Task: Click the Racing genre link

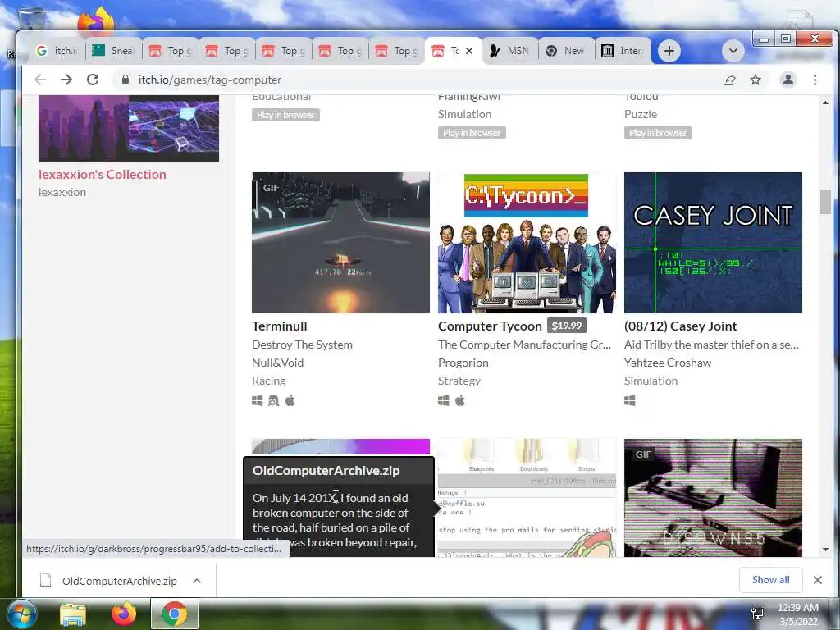Action: pos(268,381)
